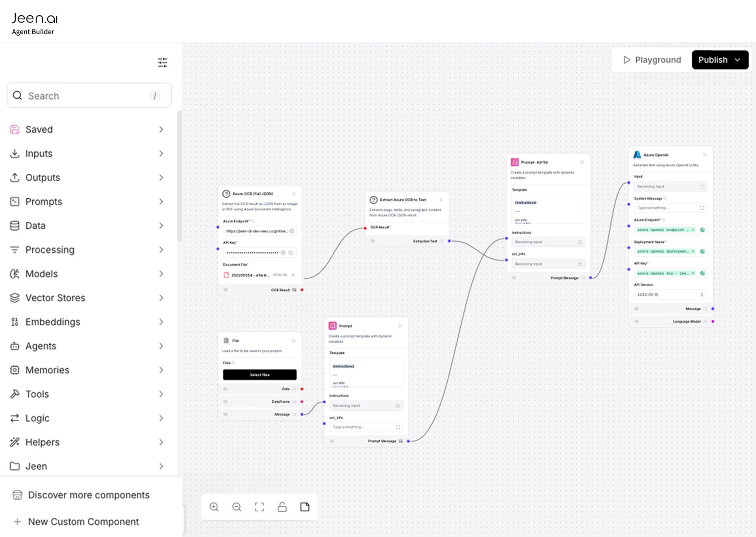Toggle eye icon beside Extracted Text output
Viewport: 756px width, 537px height.
click(373, 241)
